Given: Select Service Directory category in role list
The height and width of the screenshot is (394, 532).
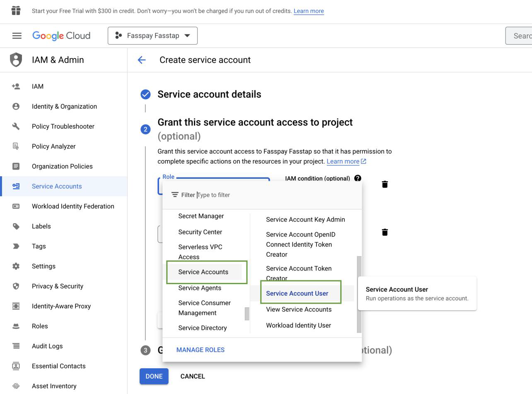Looking at the screenshot, I should point(203,328).
